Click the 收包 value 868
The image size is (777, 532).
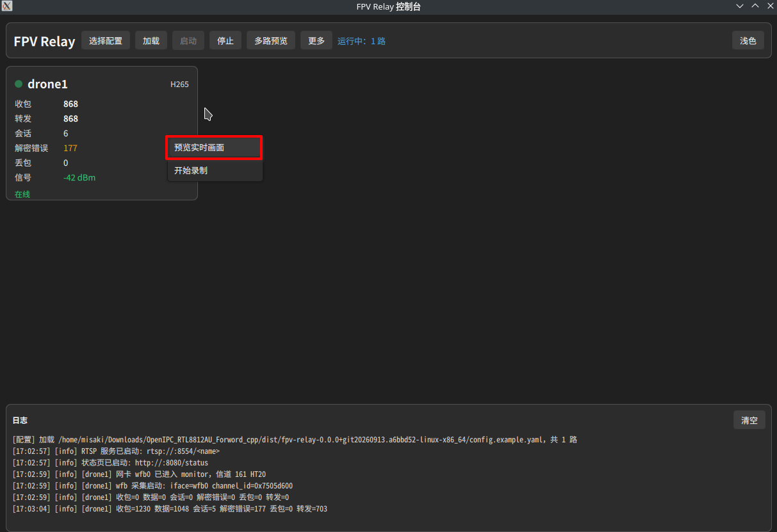[x=70, y=104]
